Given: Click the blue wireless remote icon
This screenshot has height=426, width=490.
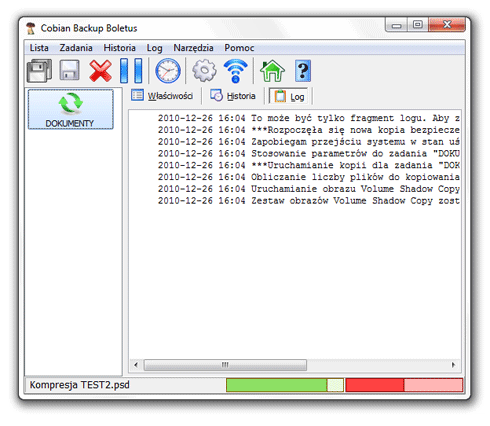Looking at the screenshot, I should tap(236, 71).
